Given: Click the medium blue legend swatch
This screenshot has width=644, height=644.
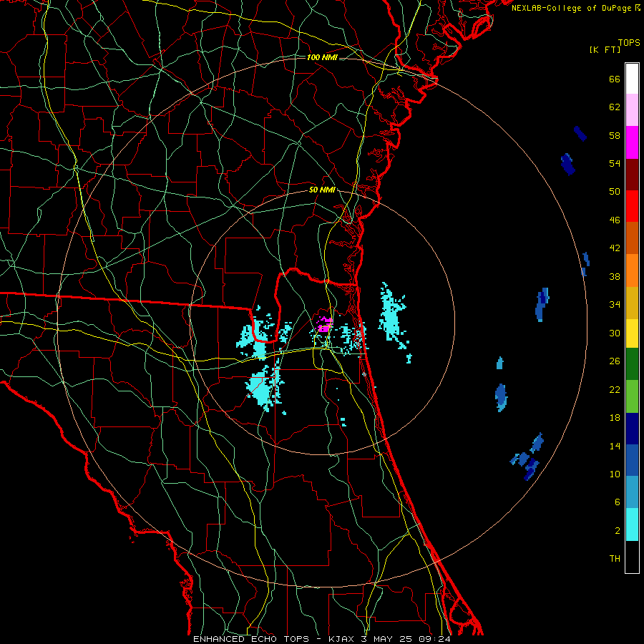Looking at the screenshot, I should coord(632,460).
